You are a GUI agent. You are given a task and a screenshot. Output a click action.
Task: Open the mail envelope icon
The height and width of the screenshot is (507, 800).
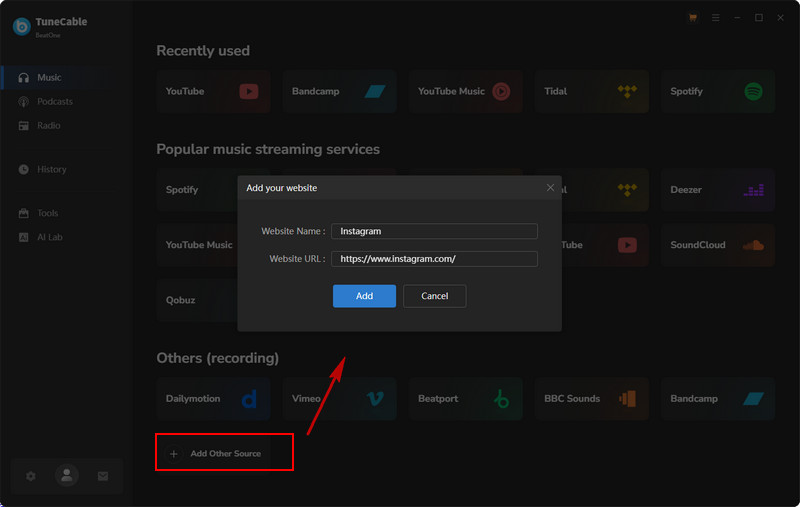[x=103, y=477]
